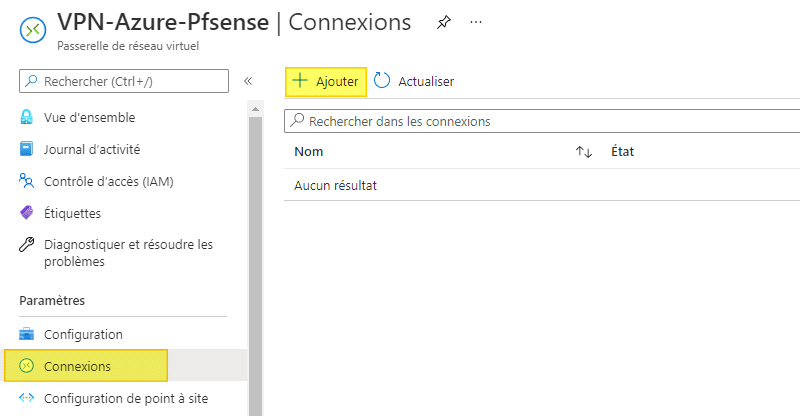This screenshot has height=416, width=800.
Task: Sort connections by the Nom column
Action: (x=309, y=152)
